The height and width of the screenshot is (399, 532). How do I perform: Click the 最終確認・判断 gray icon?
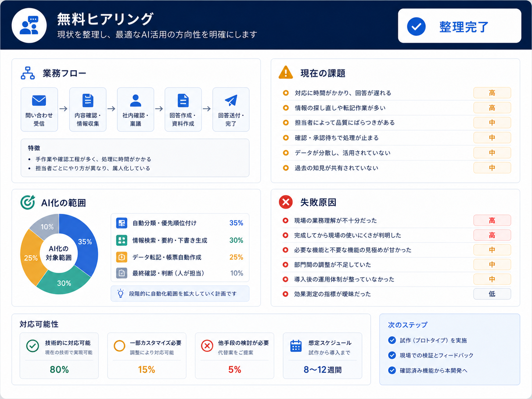coord(122,273)
